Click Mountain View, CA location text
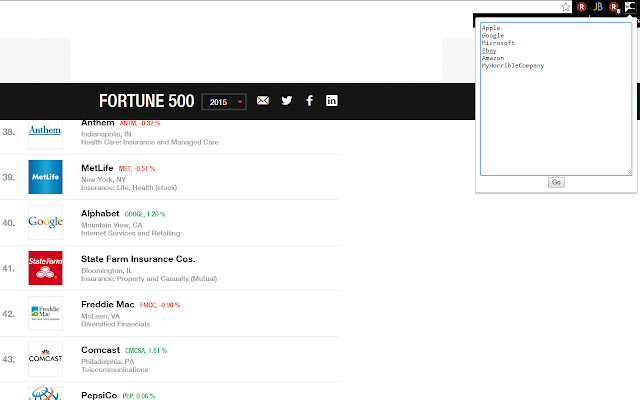The height and width of the screenshot is (400, 640). 111,225
